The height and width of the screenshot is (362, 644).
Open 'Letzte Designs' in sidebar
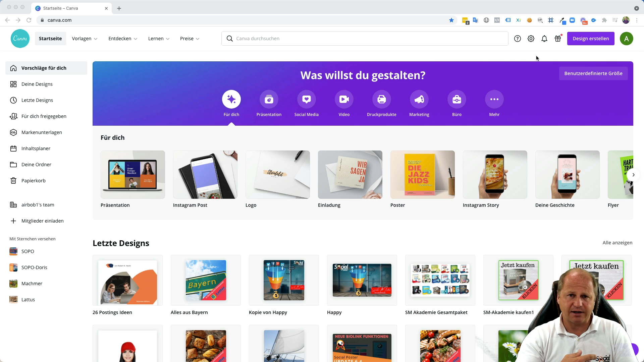(46, 100)
